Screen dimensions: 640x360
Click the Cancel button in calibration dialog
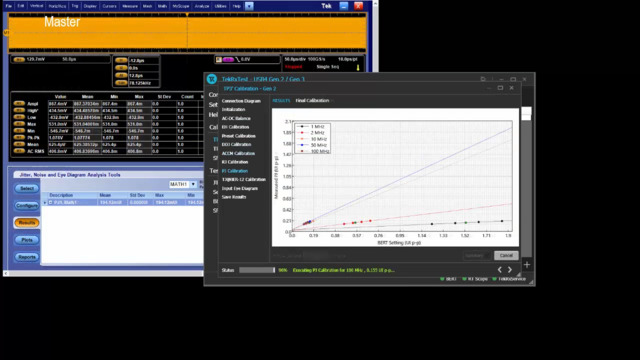[x=506, y=256]
